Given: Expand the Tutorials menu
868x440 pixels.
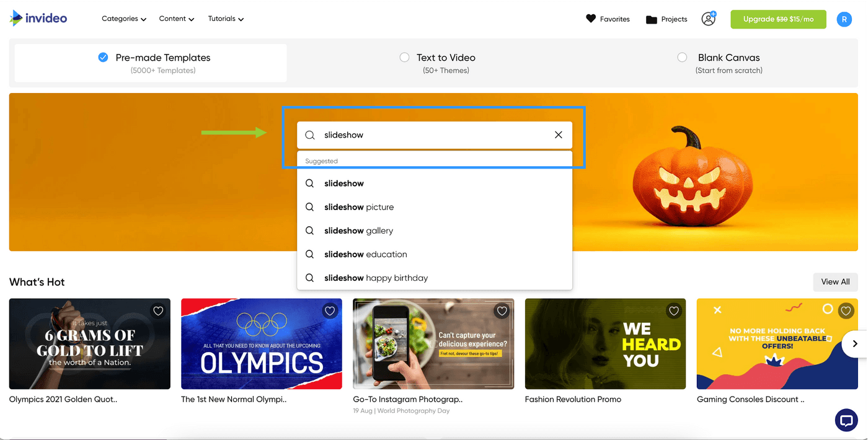Looking at the screenshot, I should (225, 19).
